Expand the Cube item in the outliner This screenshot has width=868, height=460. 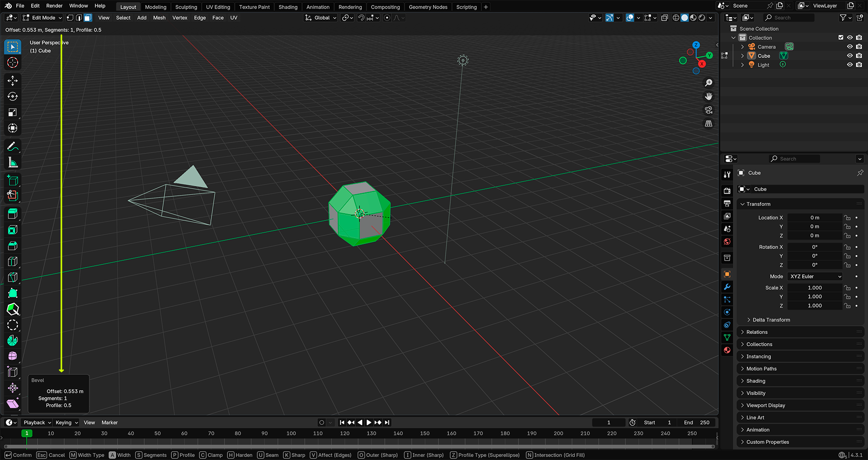[x=742, y=56]
